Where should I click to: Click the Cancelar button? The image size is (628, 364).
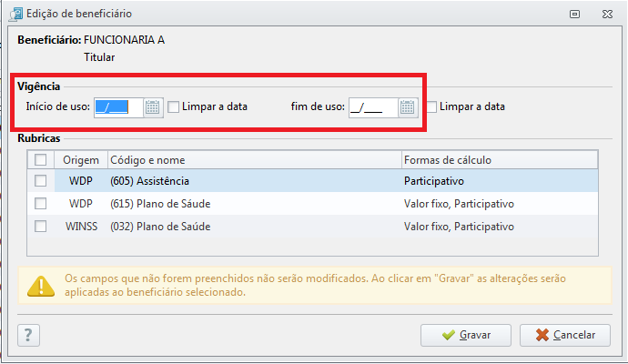[565, 335]
